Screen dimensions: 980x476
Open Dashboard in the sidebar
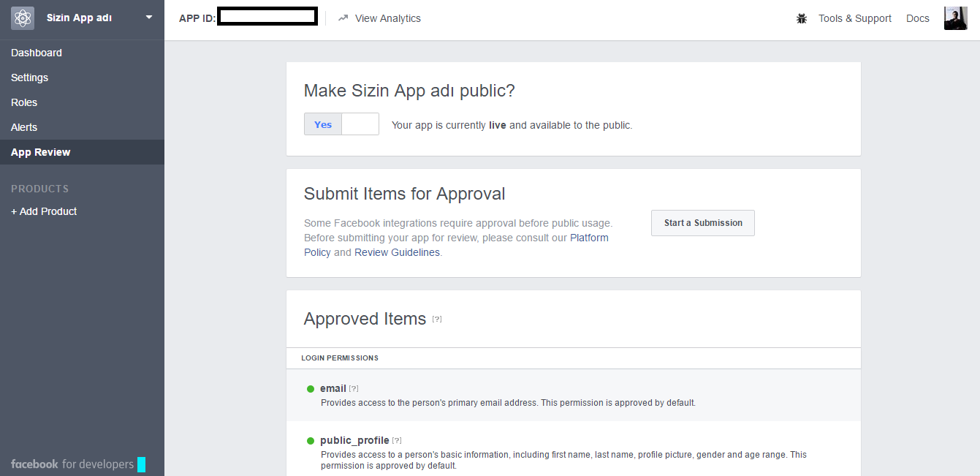[37, 53]
